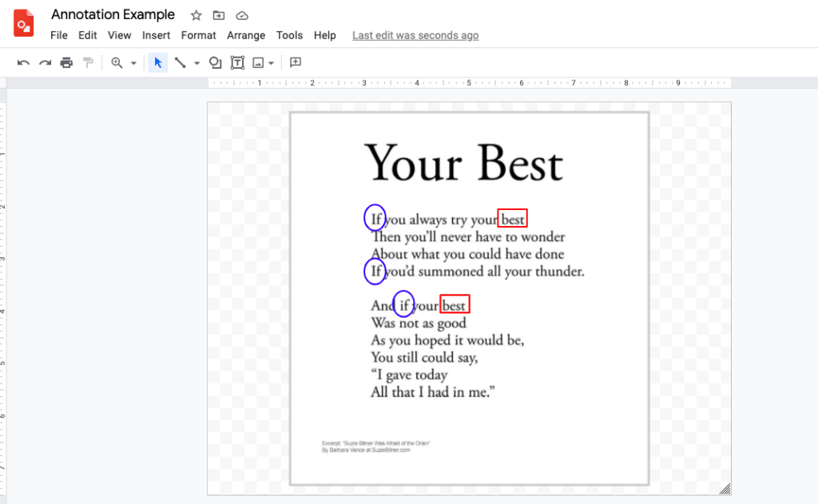Select the Text box tool

point(237,63)
